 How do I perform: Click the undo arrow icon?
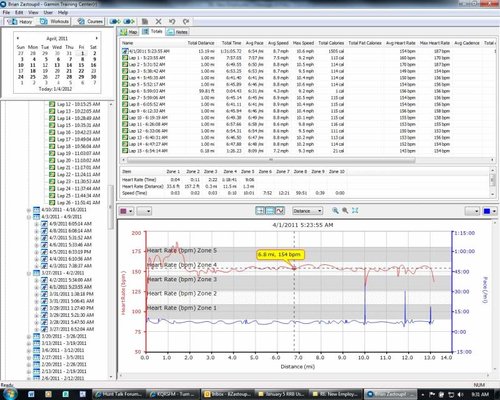click(172, 22)
